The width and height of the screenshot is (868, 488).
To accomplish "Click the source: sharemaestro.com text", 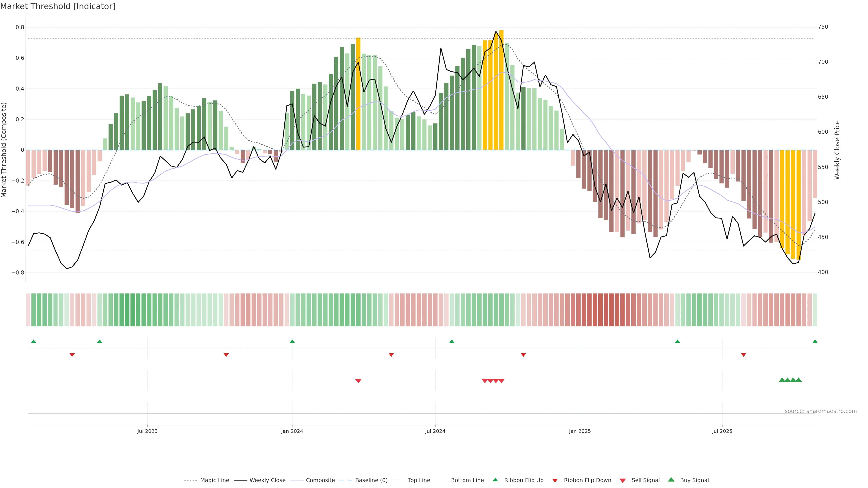I will coord(821,411).
